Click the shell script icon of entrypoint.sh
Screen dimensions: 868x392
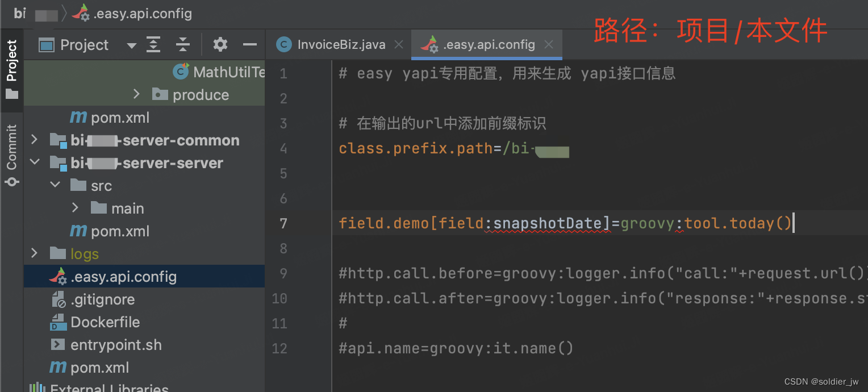59,345
